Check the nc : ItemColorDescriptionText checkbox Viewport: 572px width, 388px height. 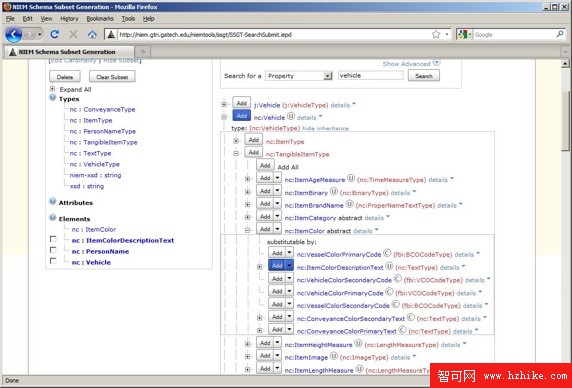(x=53, y=239)
